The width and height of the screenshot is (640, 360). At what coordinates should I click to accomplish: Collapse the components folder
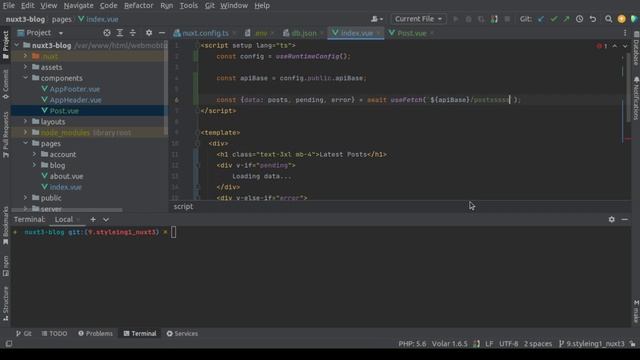(25, 78)
